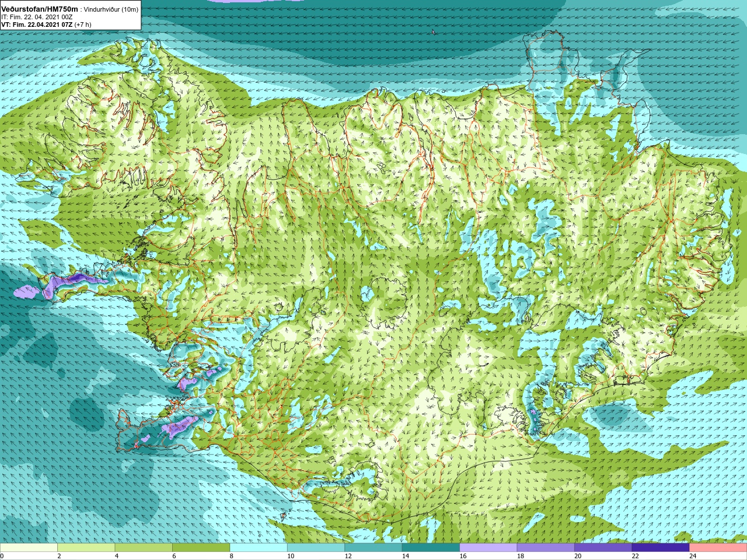
Task: Click legend scale value 4
Action: point(117,556)
